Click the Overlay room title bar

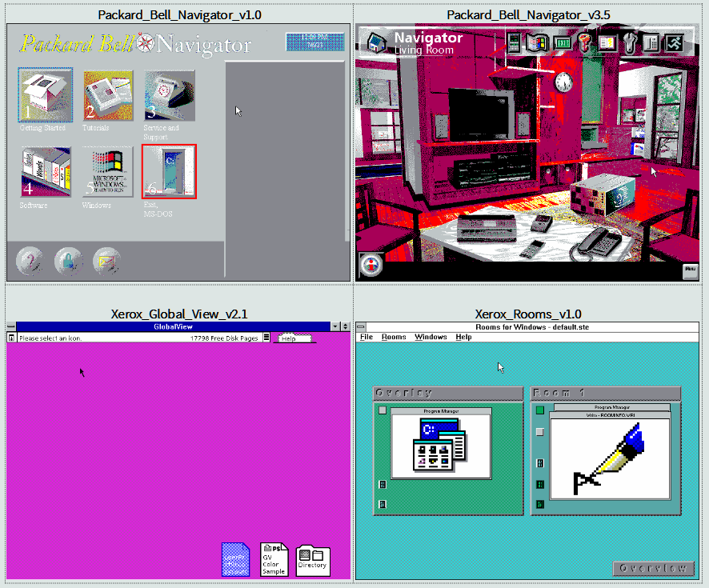[448, 394]
